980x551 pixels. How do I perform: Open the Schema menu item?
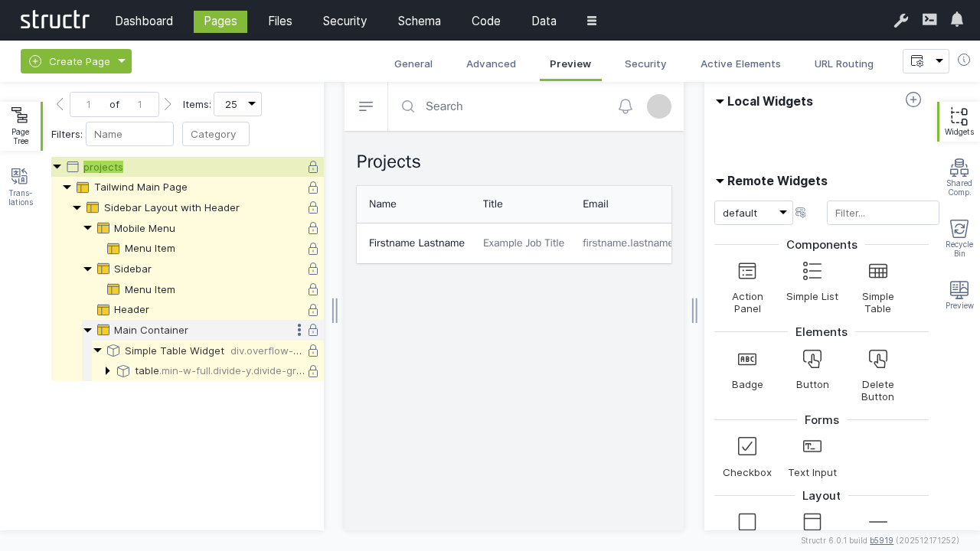419,21
